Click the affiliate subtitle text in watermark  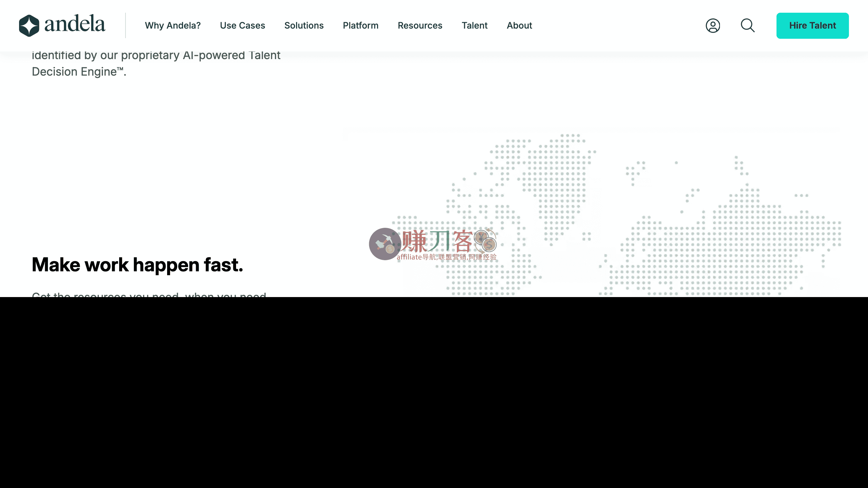(446, 257)
